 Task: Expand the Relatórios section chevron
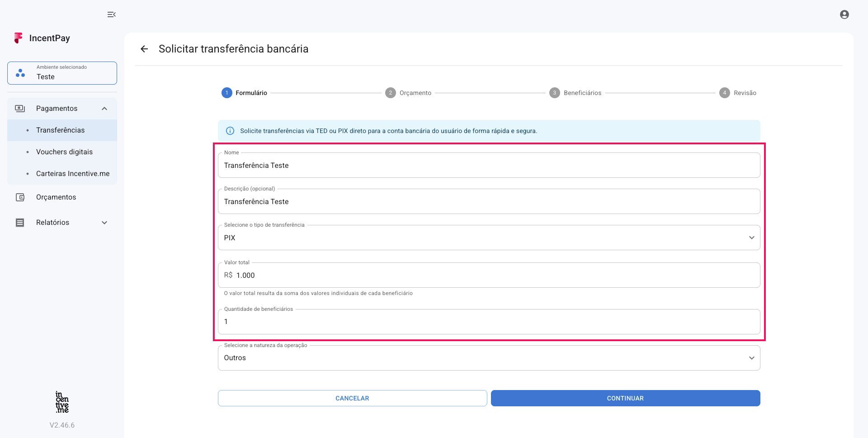[104, 223]
